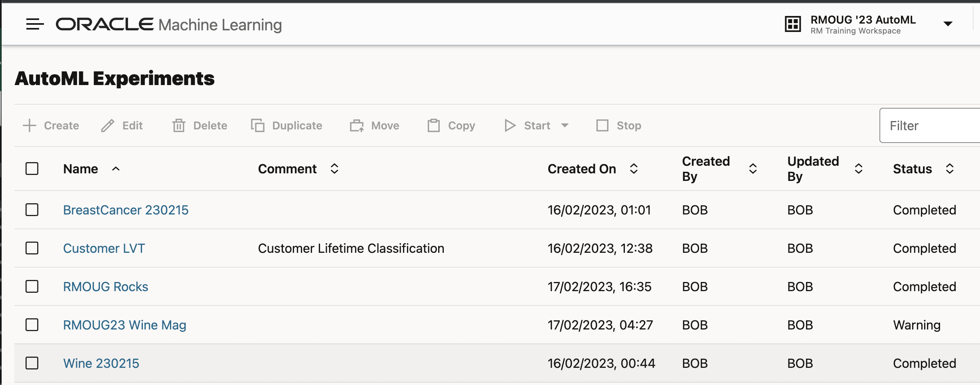Open the navigation hamburger menu

point(34,24)
